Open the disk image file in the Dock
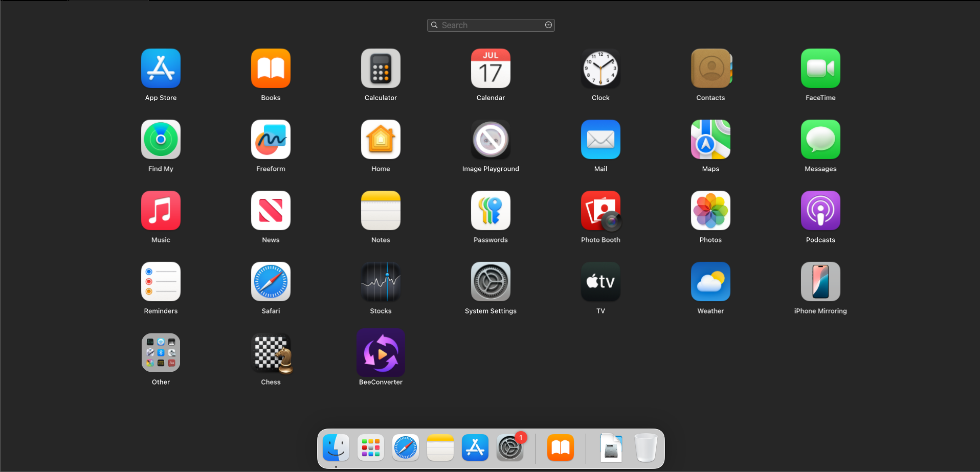 click(611, 448)
